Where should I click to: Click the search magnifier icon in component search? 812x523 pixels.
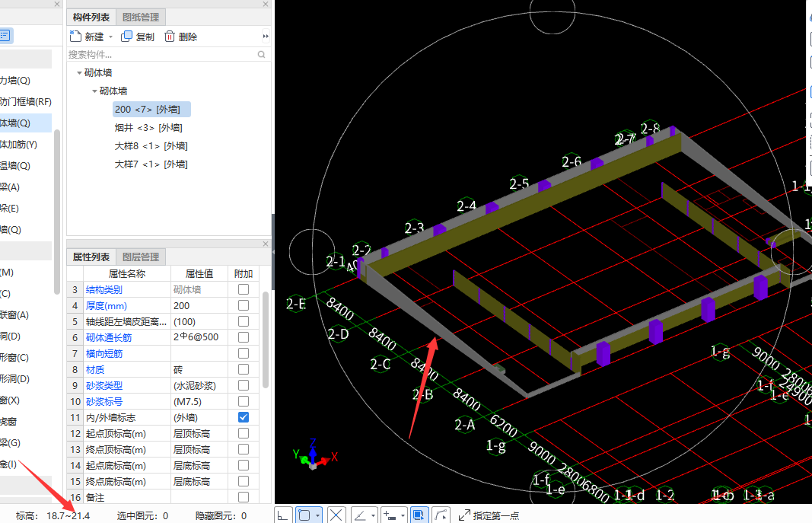coord(262,54)
